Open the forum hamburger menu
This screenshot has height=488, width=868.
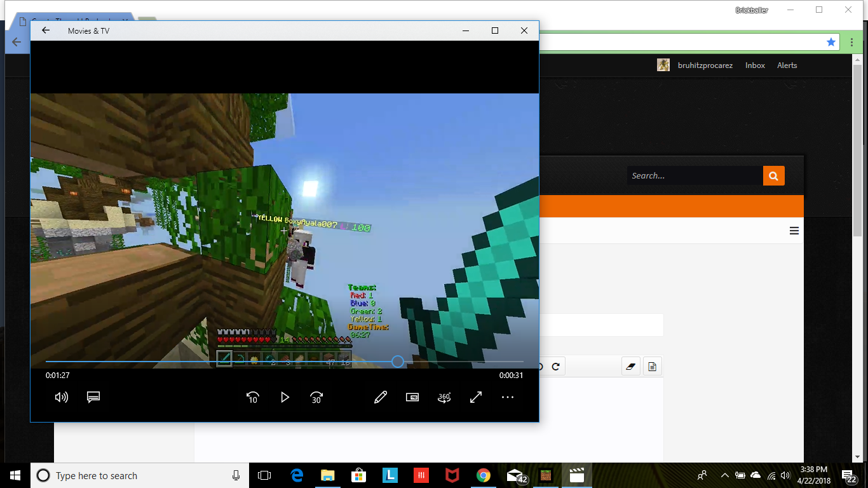point(794,231)
